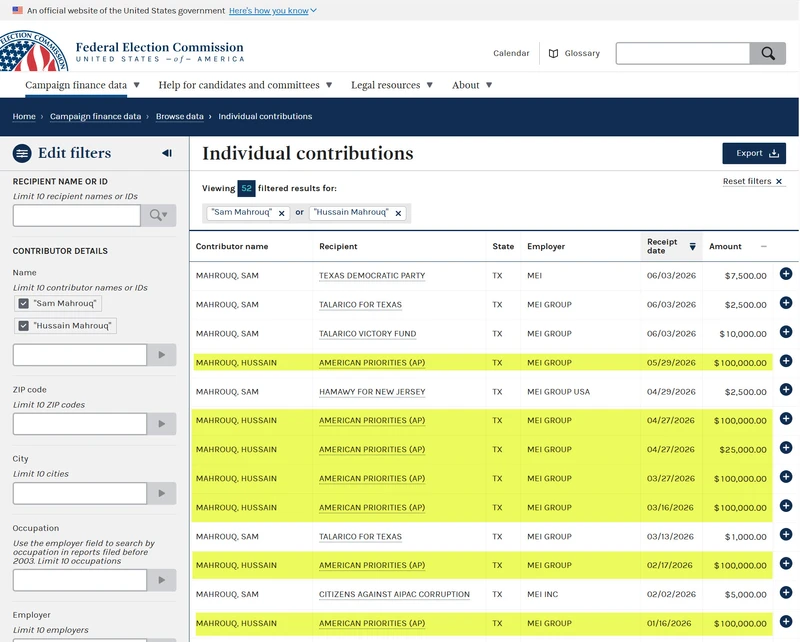Submit the Occupation filter arrow
800x642 pixels.
[x=162, y=580]
